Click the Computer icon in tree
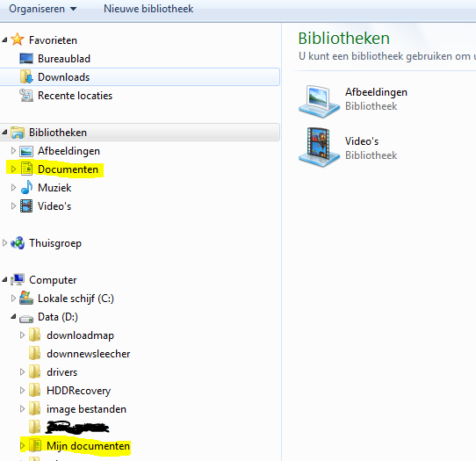The height and width of the screenshot is (461, 476). pos(18,279)
